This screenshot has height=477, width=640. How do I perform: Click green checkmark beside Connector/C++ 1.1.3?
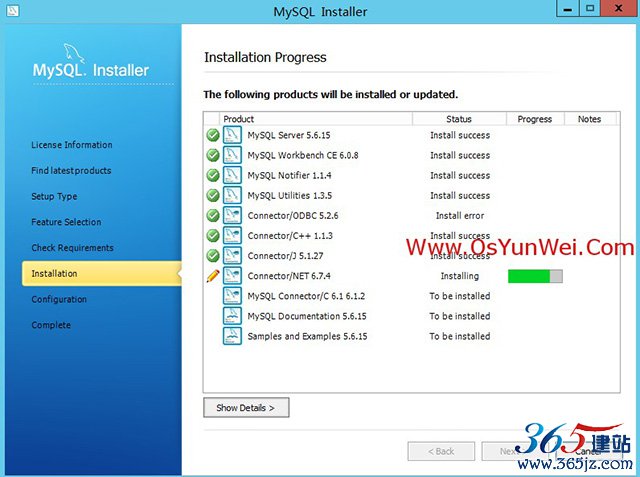(213, 235)
